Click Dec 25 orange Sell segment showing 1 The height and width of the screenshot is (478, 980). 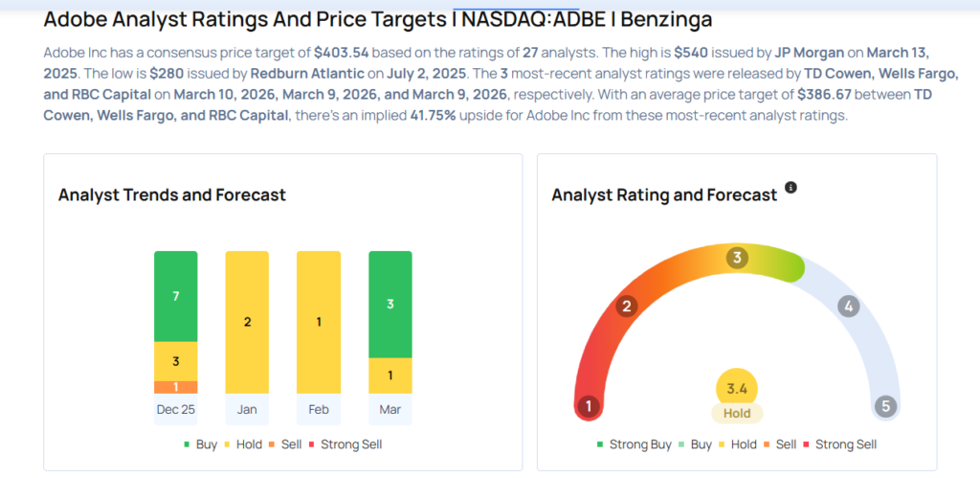click(x=175, y=387)
